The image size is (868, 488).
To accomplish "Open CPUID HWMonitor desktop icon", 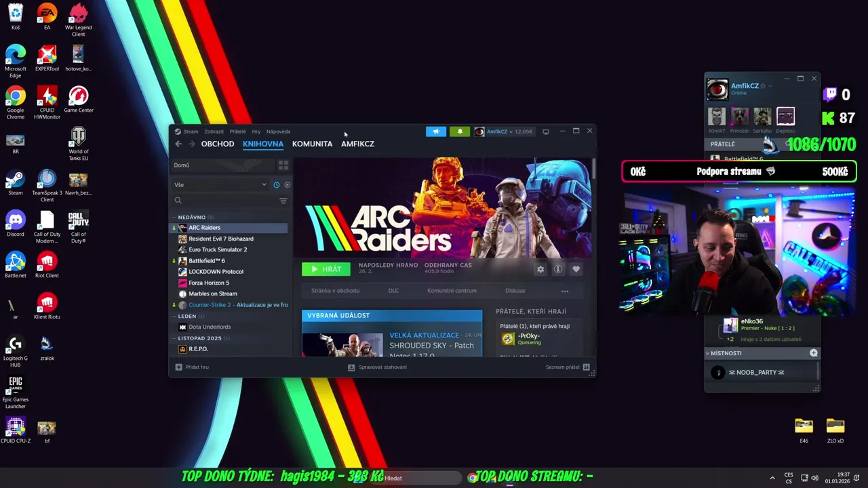I will click(x=47, y=103).
